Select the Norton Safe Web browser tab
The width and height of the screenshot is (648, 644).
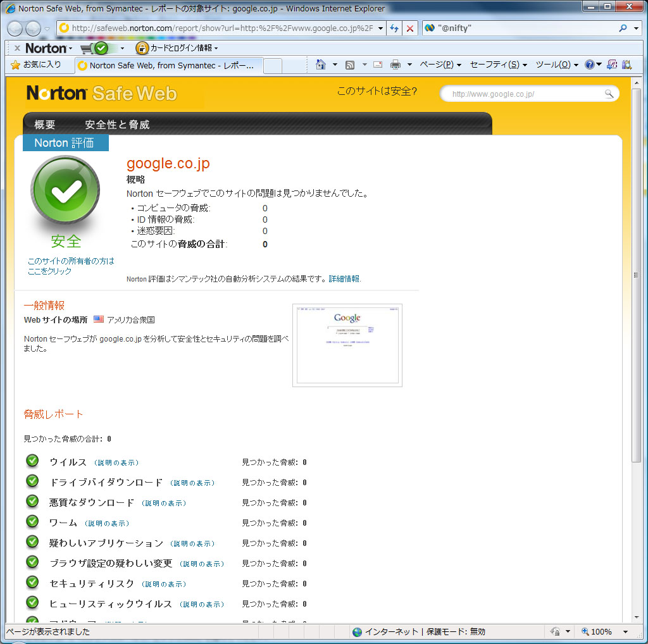point(168,65)
